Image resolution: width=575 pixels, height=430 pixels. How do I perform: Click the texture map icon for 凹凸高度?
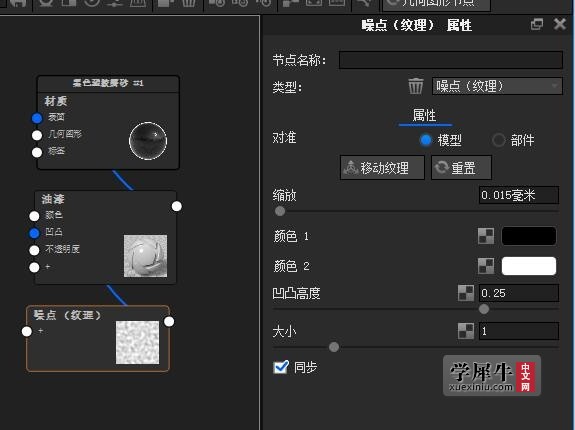pos(466,293)
